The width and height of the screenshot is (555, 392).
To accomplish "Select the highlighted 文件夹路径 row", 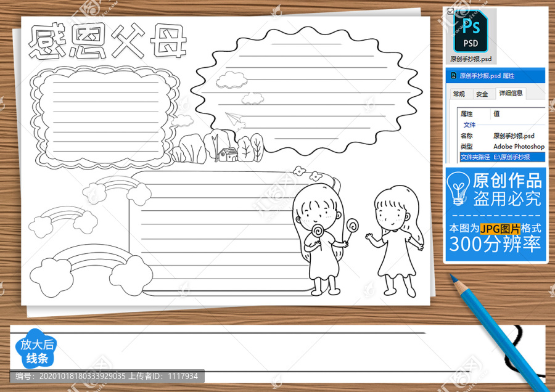I will (502, 157).
